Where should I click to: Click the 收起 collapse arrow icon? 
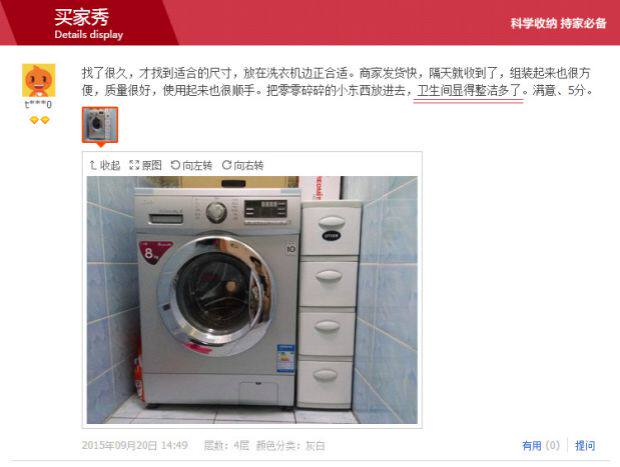coord(93,165)
